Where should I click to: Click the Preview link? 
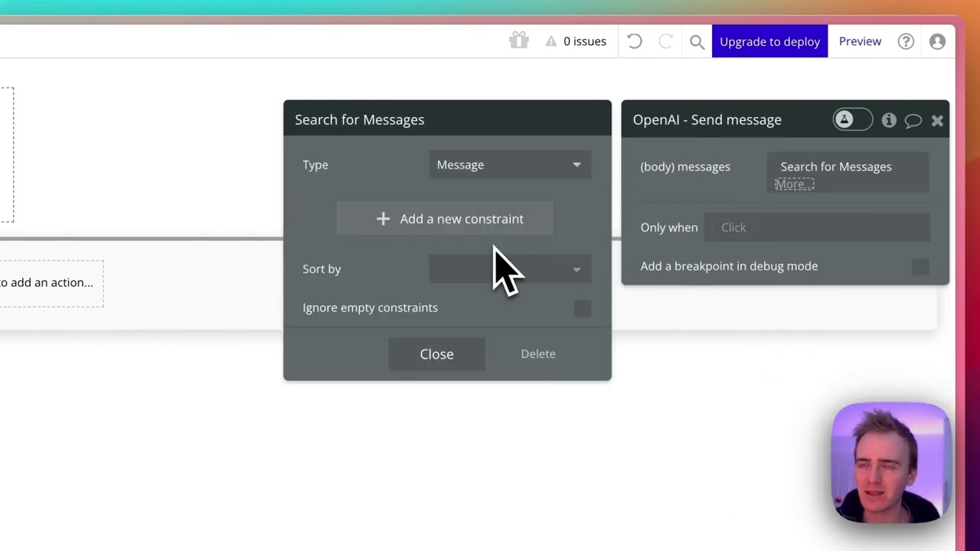860,41
